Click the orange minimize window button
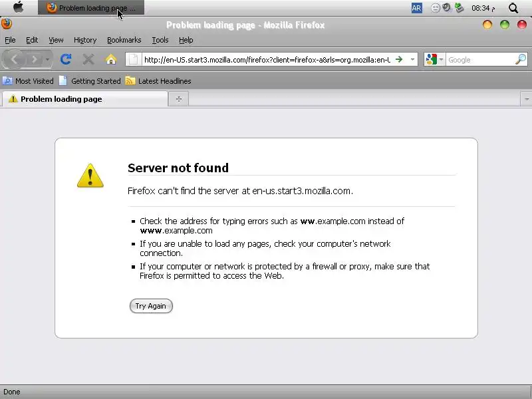The height and width of the screenshot is (399, 532). [x=487, y=25]
